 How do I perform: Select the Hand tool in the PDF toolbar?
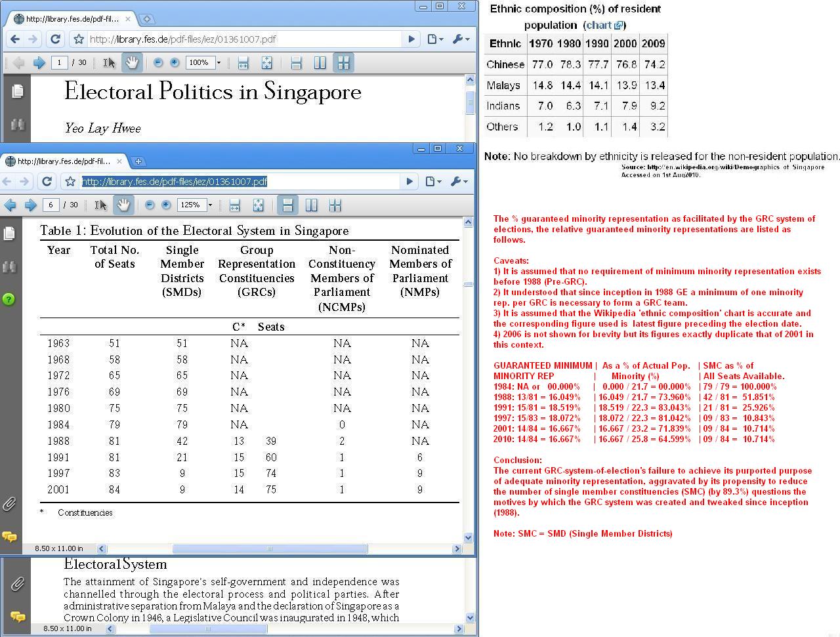click(x=123, y=205)
